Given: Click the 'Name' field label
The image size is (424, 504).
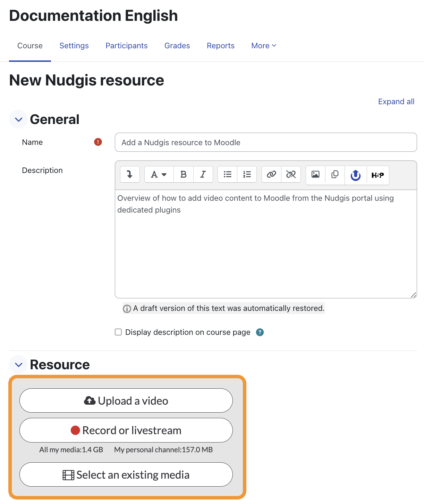Looking at the screenshot, I should 32,142.
